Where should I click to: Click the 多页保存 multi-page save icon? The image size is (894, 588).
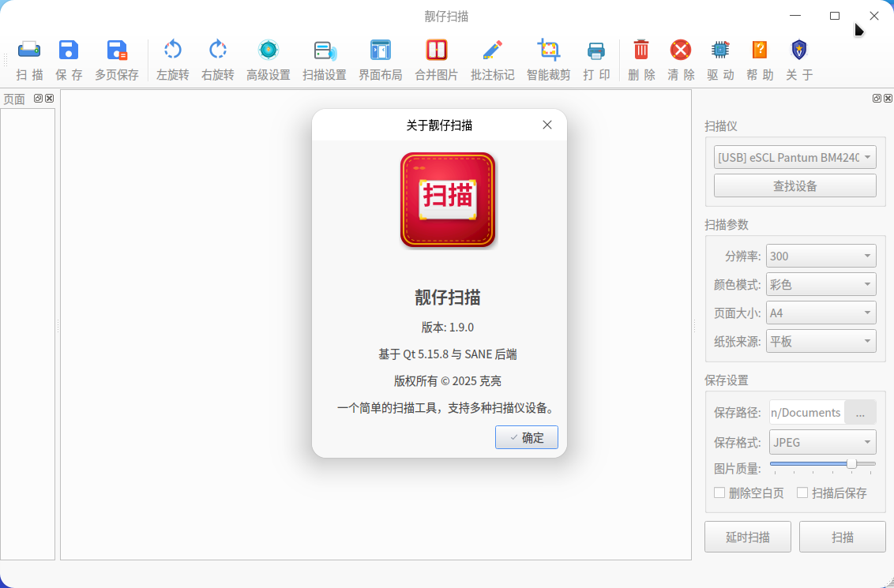pos(117,51)
